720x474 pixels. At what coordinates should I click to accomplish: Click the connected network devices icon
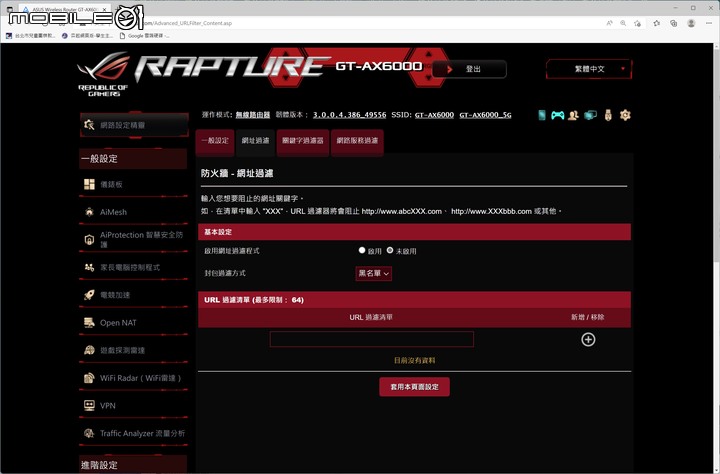point(590,115)
